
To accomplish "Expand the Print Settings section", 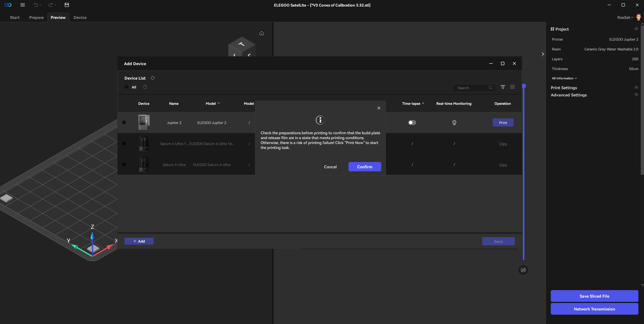I will coord(636,88).
